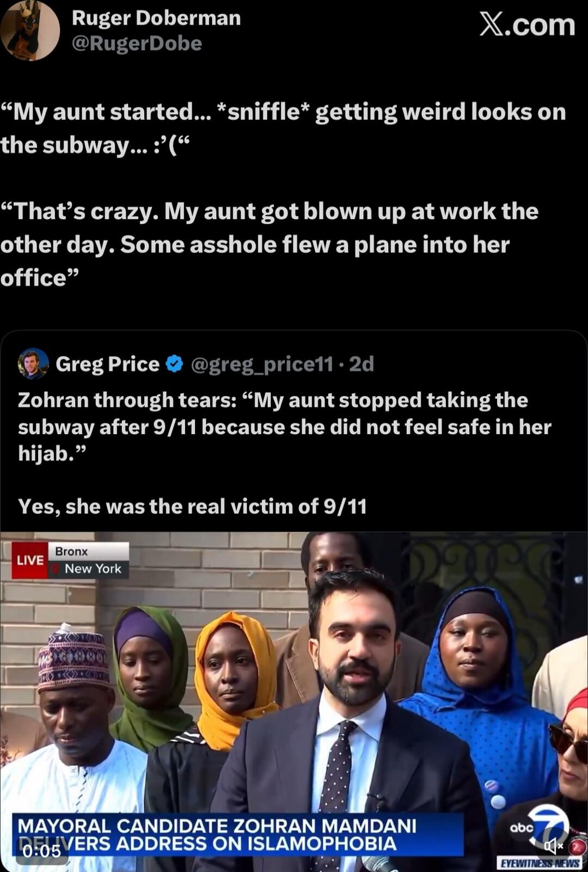Click the red LIVE badge
Image resolution: width=588 pixels, height=872 pixels.
[30, 560]
